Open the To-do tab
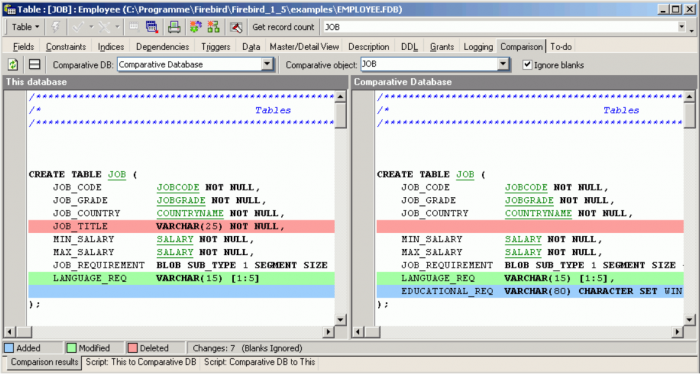 561,46
